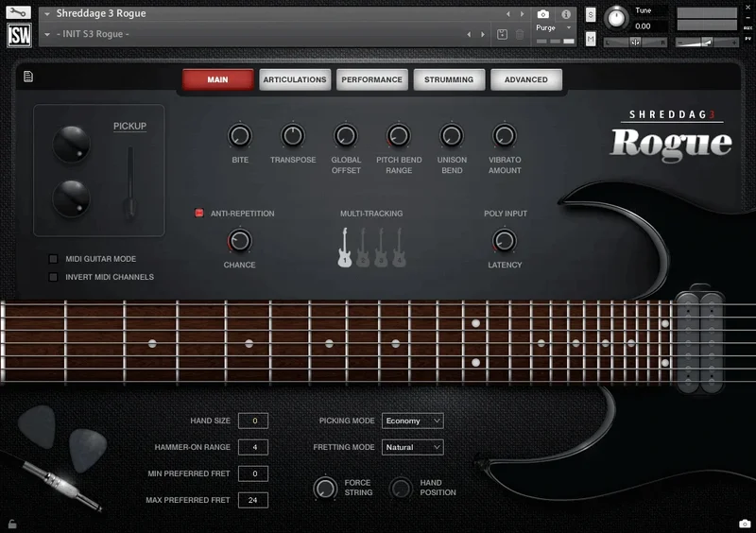Screen dimensions: 756x533
Task: Go to next instrument arrow
Action: click(x=523, y=14)
